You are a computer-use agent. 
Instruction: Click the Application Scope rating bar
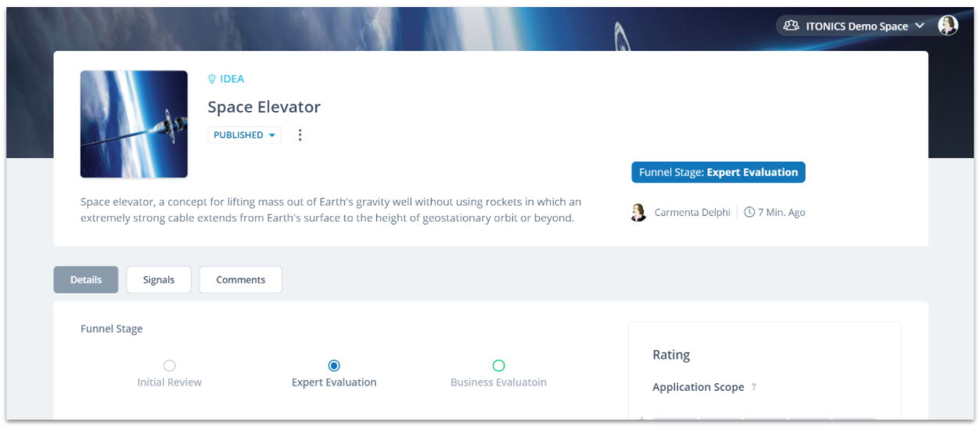(764, 420)
